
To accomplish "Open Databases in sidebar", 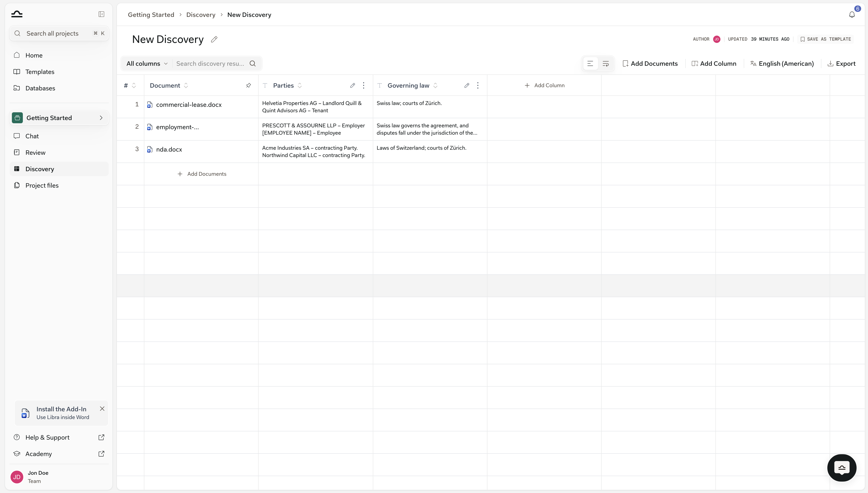I will click(x=59, y=88).
